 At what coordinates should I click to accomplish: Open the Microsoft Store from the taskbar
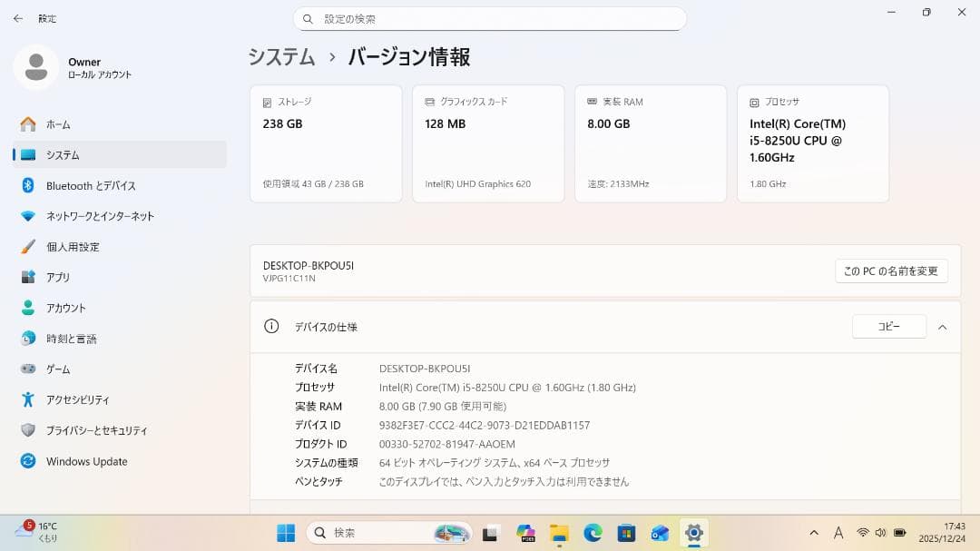click(x=625, y=534)
